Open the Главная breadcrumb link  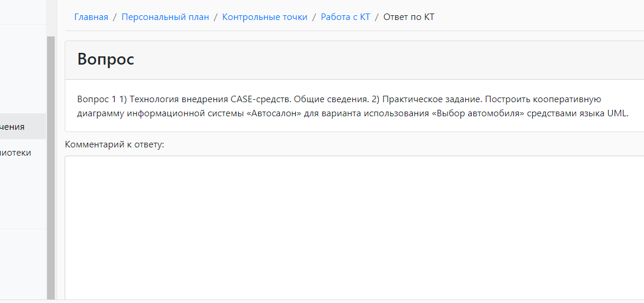tap(91, 17)
